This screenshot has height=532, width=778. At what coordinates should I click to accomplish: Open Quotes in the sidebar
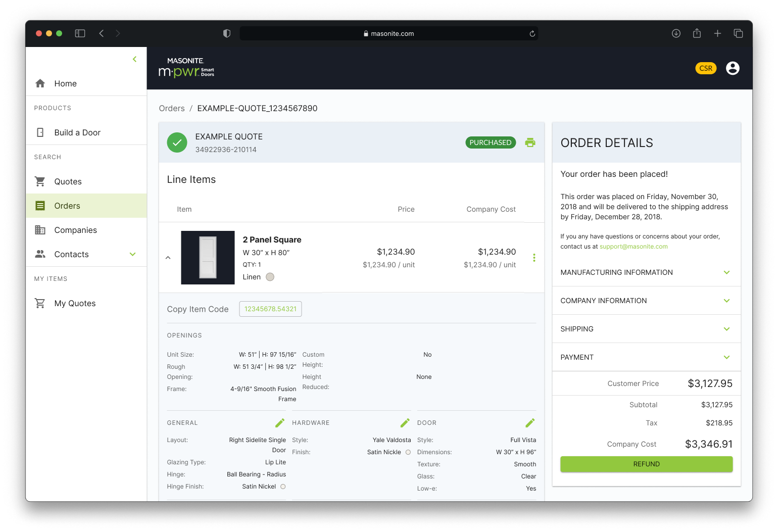(68, 181)
